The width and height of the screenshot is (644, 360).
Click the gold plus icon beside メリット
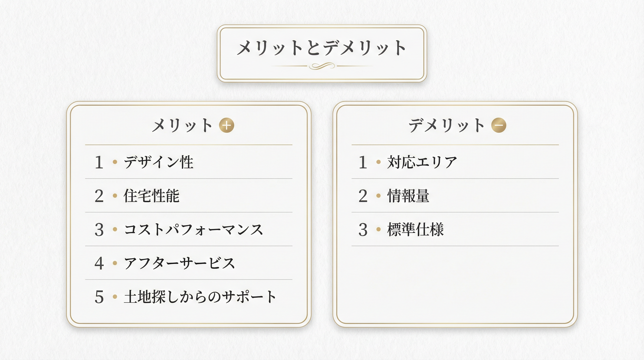coord(227,125)
